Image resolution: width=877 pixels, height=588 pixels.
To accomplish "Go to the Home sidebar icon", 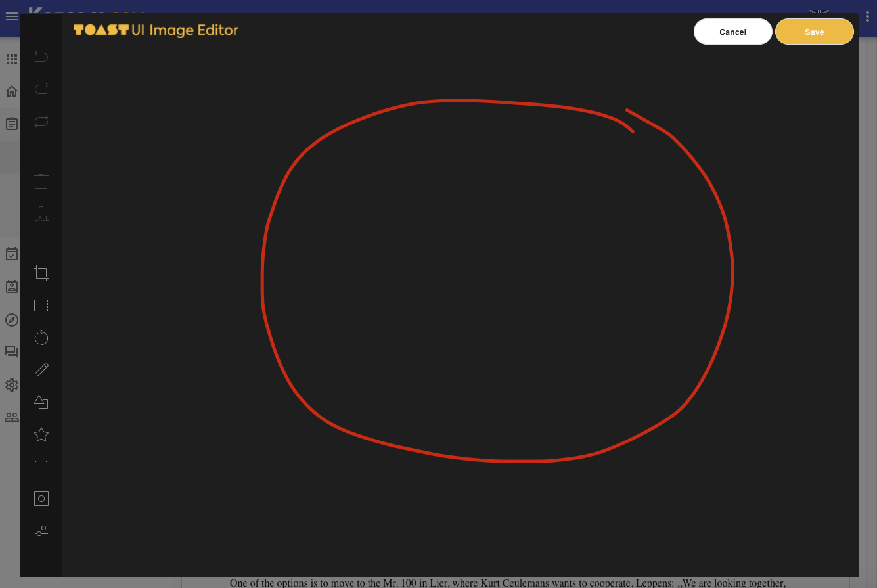I will tap(12, 91).
